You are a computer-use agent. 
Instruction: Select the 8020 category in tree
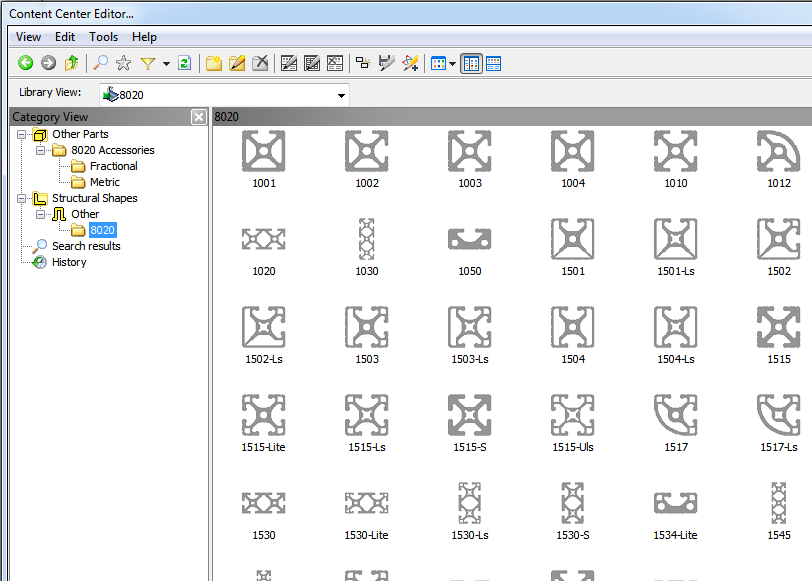pyautogui.click(x=103, y=230)
